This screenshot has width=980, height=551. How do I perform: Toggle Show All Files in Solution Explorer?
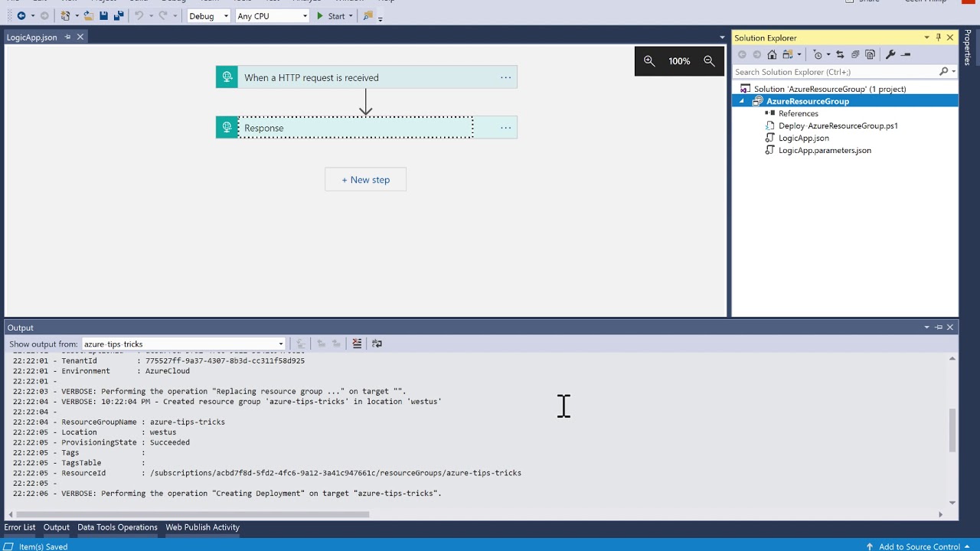870,54
